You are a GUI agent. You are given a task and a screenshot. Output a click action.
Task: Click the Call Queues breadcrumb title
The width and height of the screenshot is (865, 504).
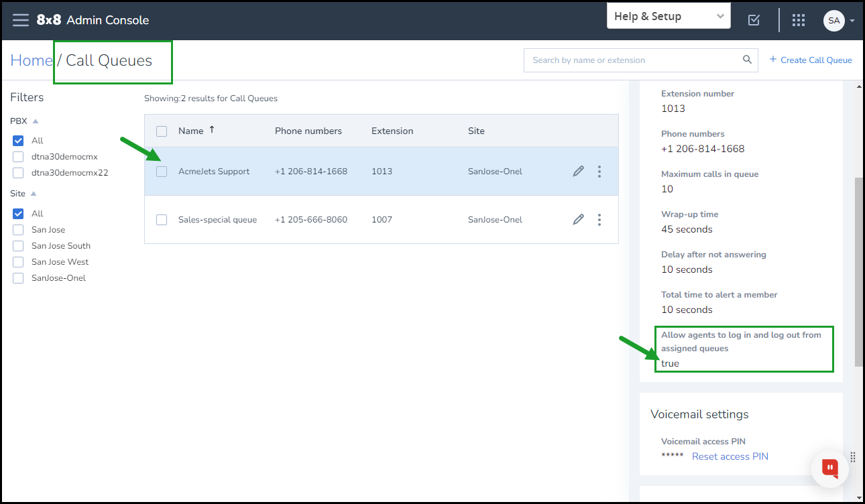point(109,60)
